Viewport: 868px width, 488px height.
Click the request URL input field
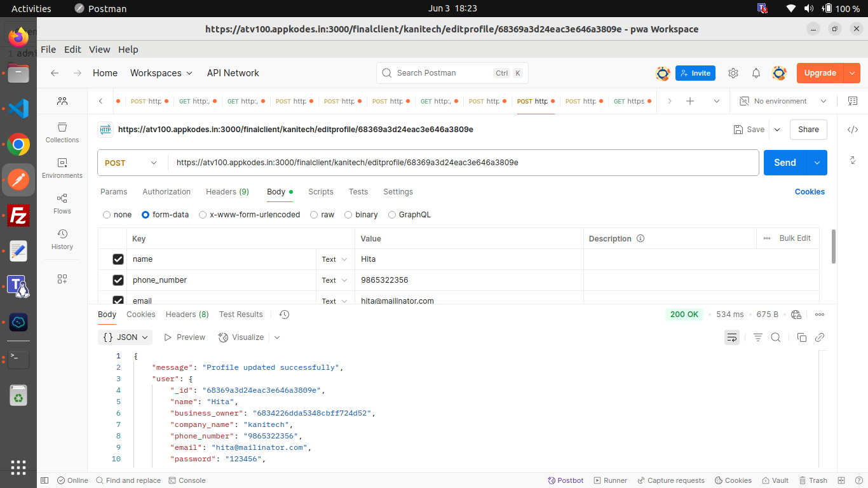coord(464,163)
